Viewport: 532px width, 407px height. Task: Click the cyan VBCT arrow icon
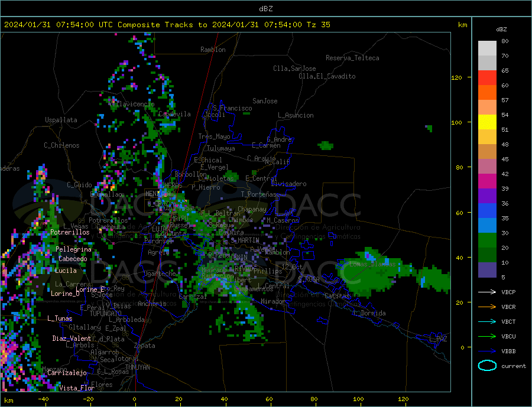(487, 321)
